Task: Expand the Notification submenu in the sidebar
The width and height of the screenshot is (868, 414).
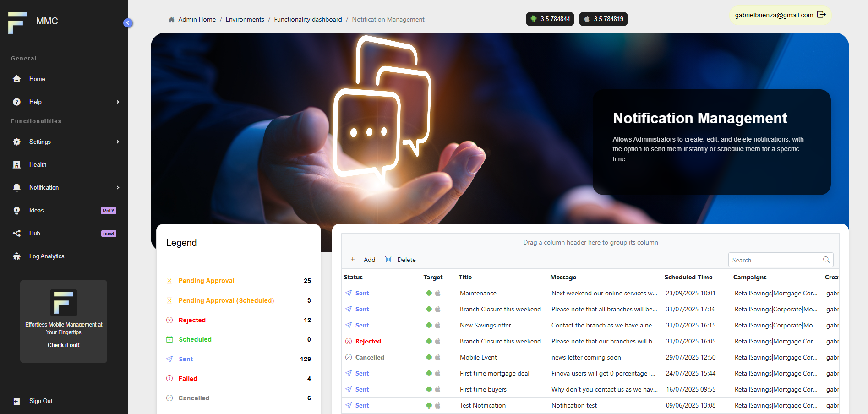Action: click(118, 187)
